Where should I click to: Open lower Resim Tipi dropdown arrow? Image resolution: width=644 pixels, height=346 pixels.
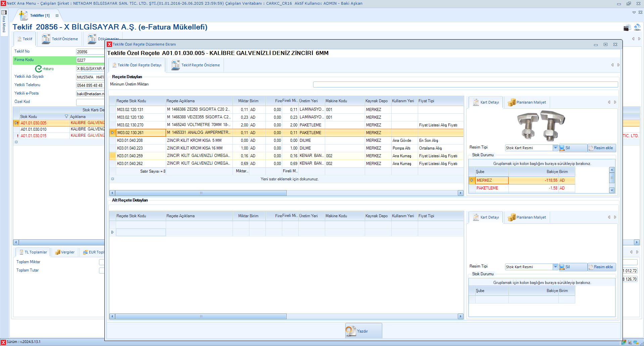click(x=555, y=267)
